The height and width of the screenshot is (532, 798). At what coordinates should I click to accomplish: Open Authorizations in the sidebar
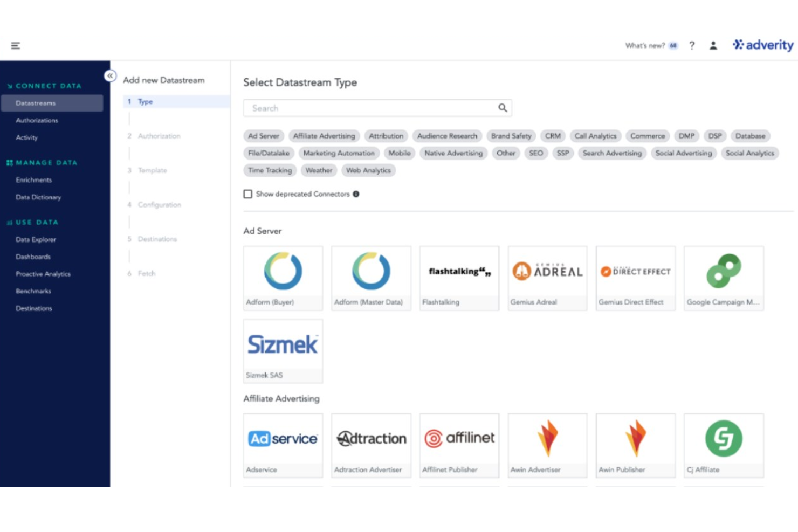(x=37, y=120)
